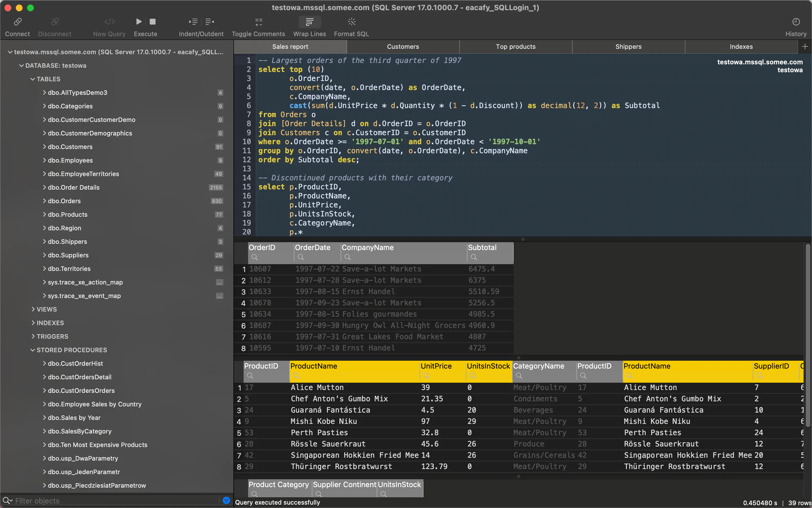
Task: Click the filter search magnifier icon
Action: pos(7,501)
